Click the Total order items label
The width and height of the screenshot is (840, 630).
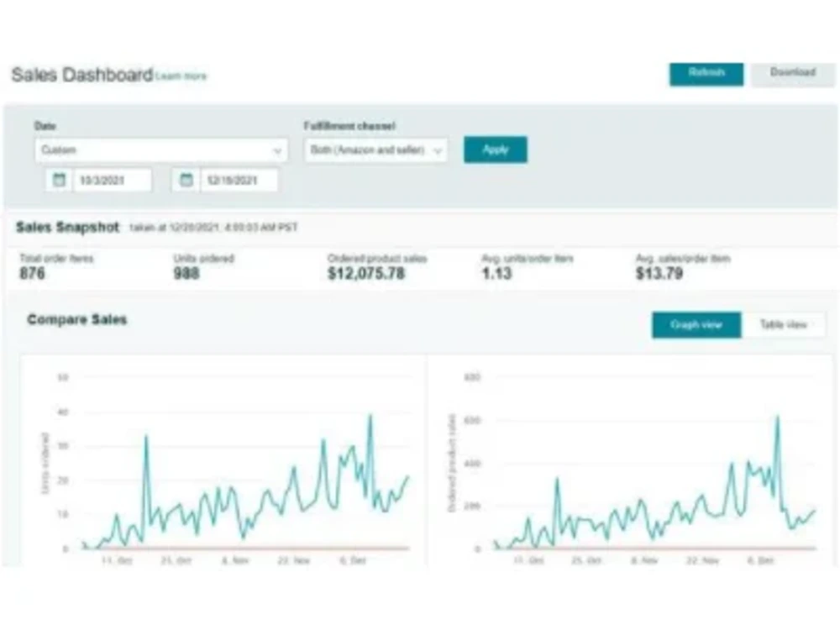[x=56, y=258]
